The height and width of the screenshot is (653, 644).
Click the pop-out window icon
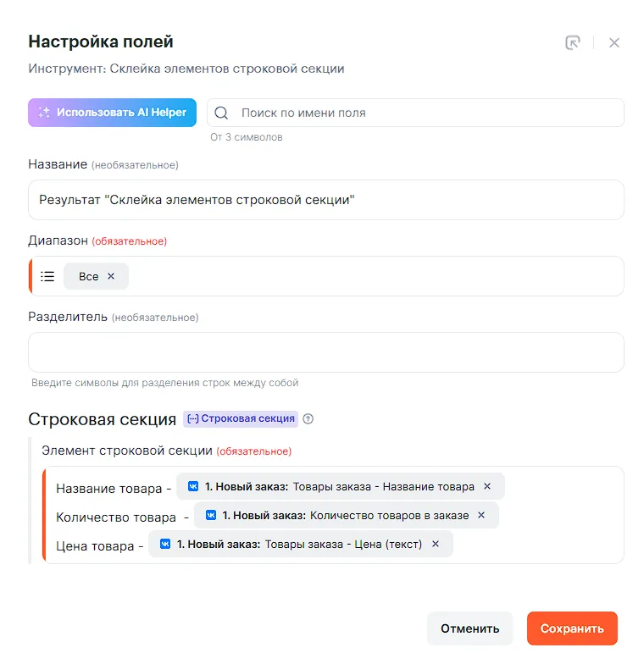(573, 42)
